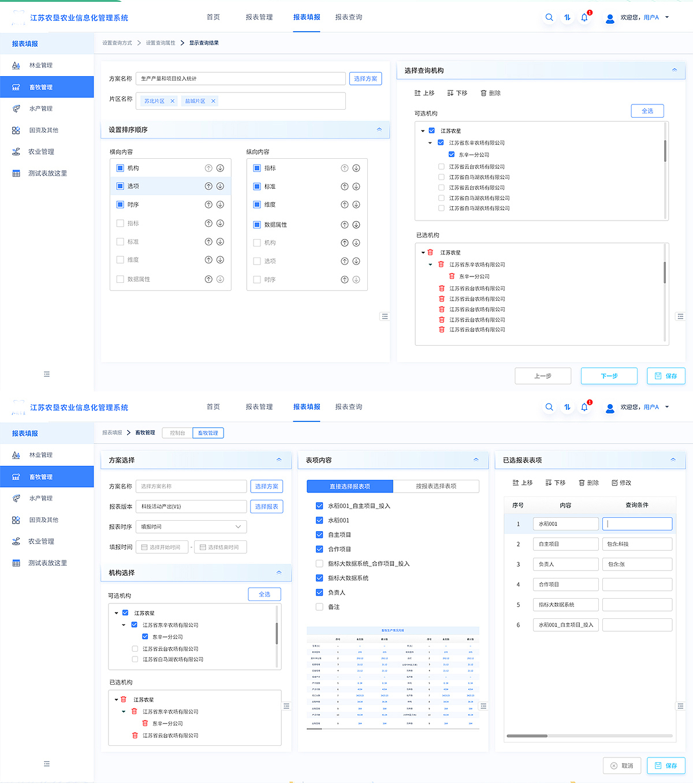Select the 畜牧管理 tab next to 控制台
The width and height of the screenshot is (693, 784).
click(208, 433)
